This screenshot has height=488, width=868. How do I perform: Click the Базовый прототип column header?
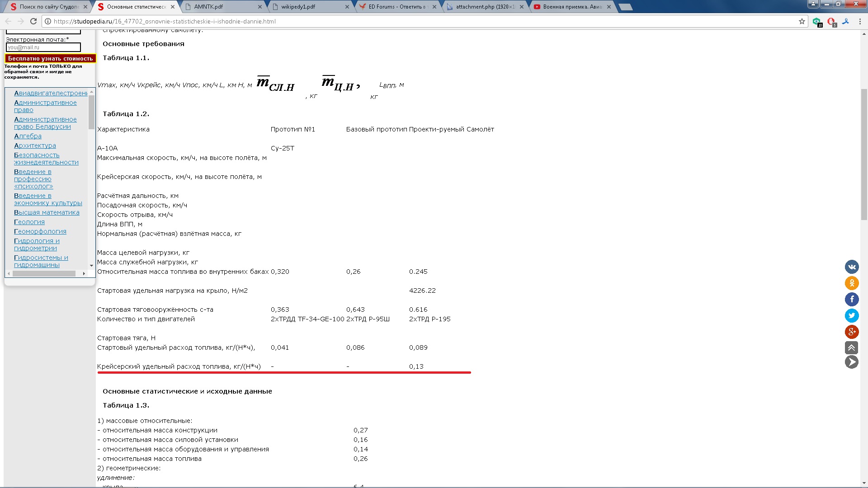tap(377, 129)
